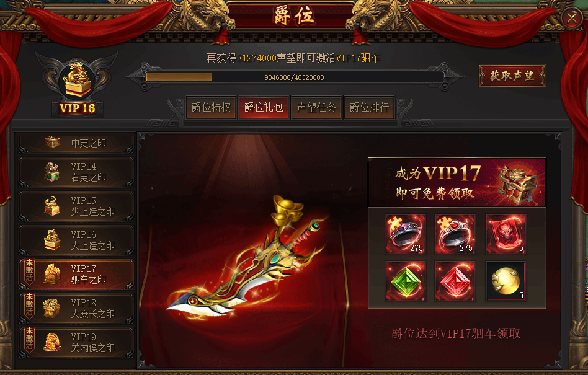Click the red gem ring fragment reward
Viewport: 588px width, 375px height.
(455, 234)
